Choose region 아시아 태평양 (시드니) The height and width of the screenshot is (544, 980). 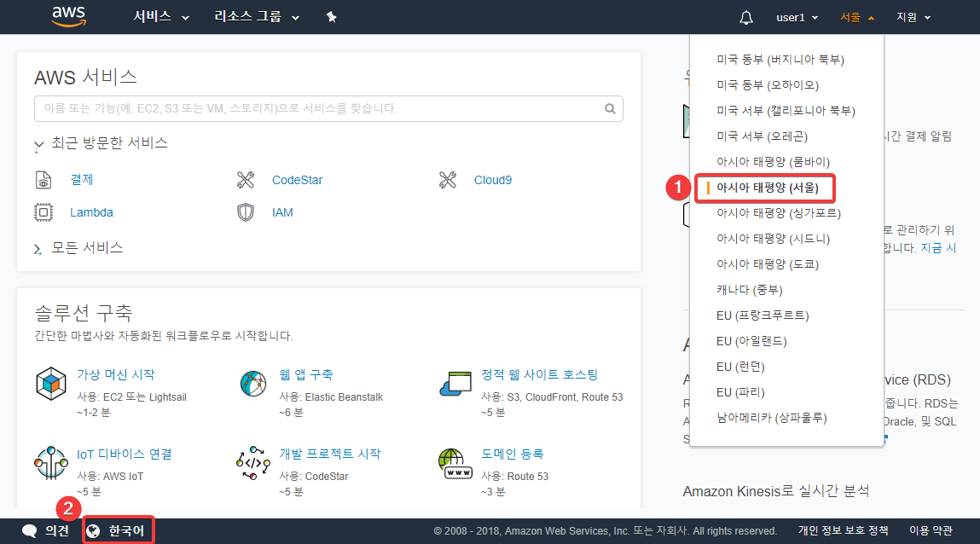[773, 239]
